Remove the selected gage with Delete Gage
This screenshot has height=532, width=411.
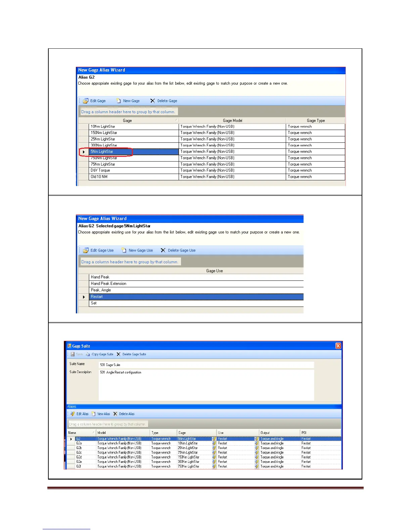(x=164, y=101)
